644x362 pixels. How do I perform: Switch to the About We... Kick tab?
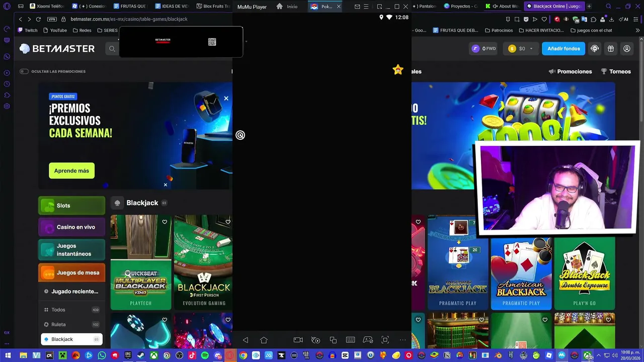pyautogui.click(x=502, y=7)
